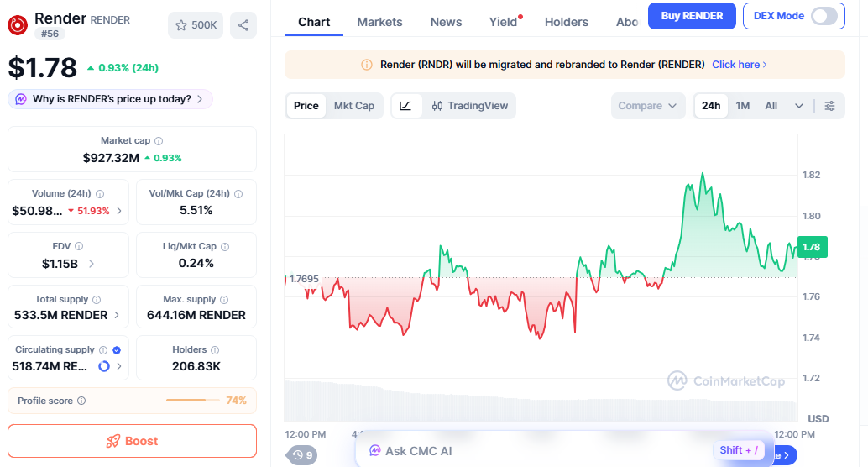Image resolution: width=868 pixels, height=467 pixels.
Task: Switch to the News tab
Action: pos(447,22)
